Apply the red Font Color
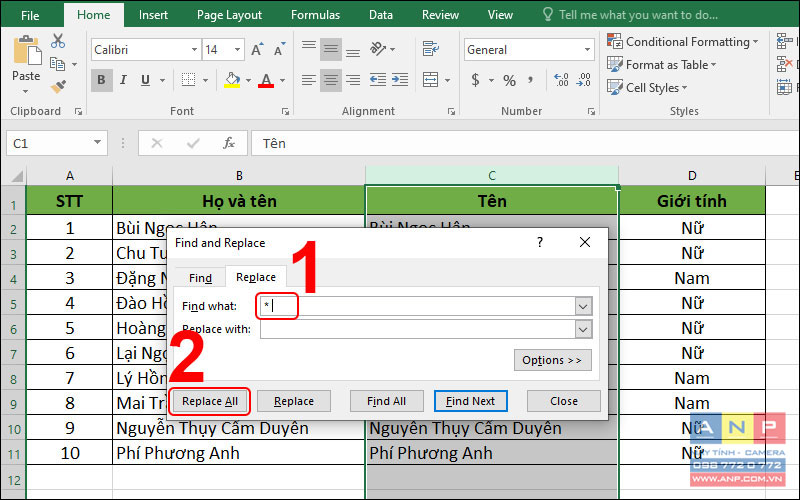 point(266,80)
